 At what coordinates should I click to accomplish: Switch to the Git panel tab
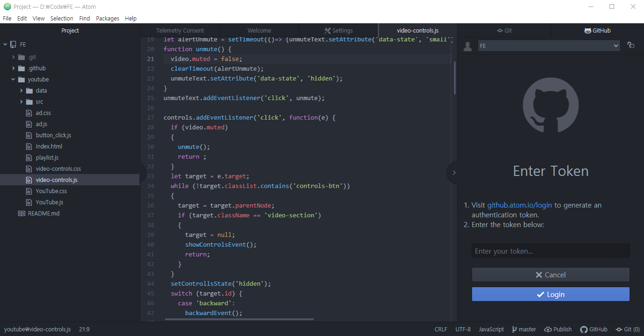click(504, 31)
